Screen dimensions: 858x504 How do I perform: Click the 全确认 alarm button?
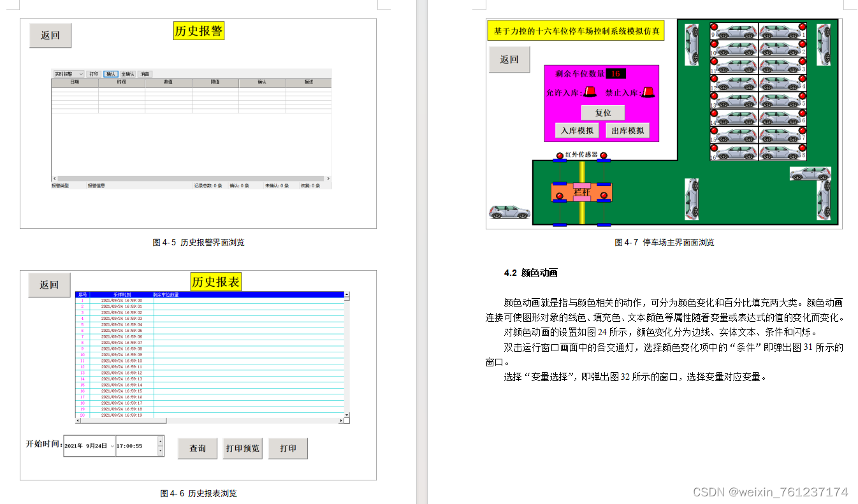(x=127, y=74)
